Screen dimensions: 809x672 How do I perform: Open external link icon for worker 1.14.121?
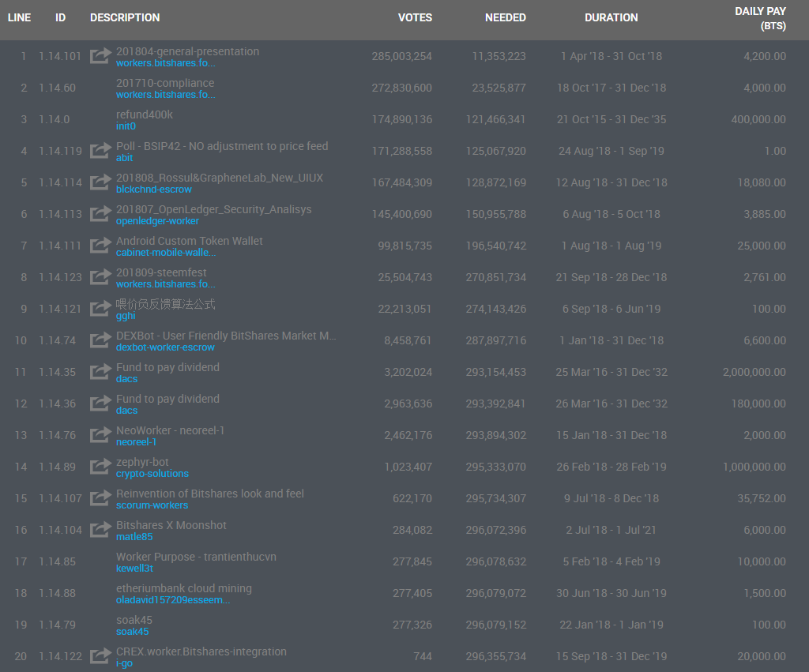coord(100,308)
